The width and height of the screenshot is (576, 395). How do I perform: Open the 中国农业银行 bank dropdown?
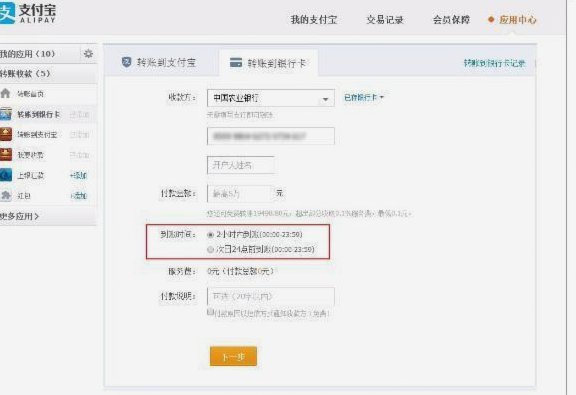[271, 98]
